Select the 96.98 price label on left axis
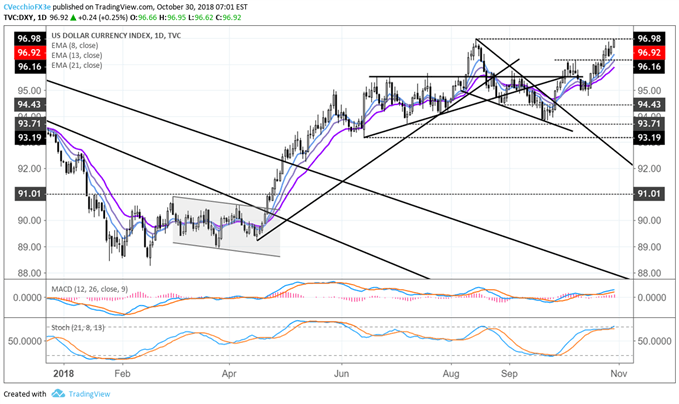The height and width of the screenshot is (404, 679). [x=30, y=39]
